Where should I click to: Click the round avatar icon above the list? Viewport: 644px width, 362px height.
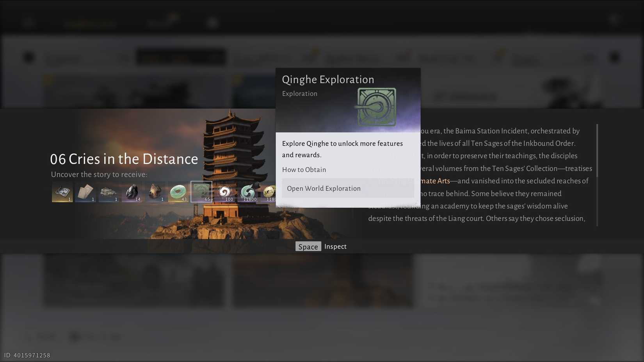[x=28, y=57]
